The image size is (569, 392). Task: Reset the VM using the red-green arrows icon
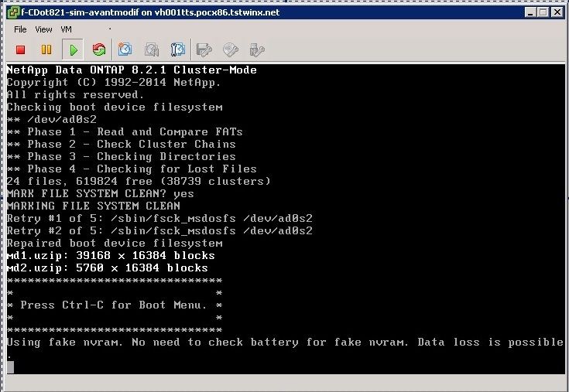[x=99, y=49]
